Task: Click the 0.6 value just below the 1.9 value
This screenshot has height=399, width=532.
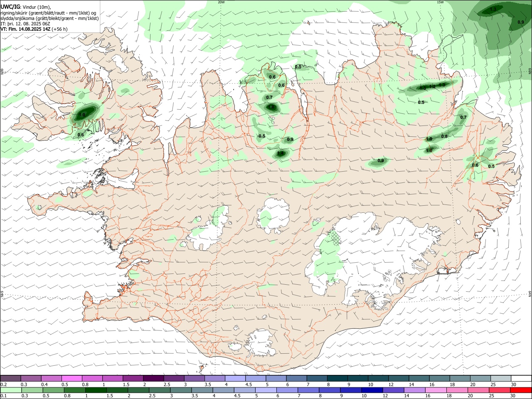Action: 81,134
